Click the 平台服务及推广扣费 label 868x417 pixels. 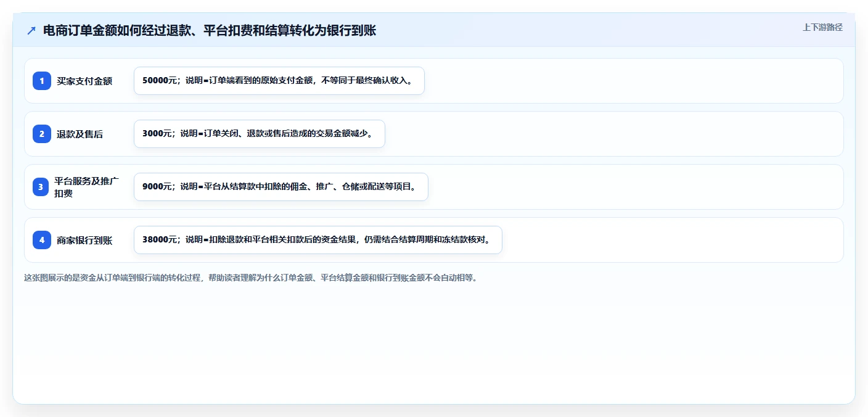(86, 187)
